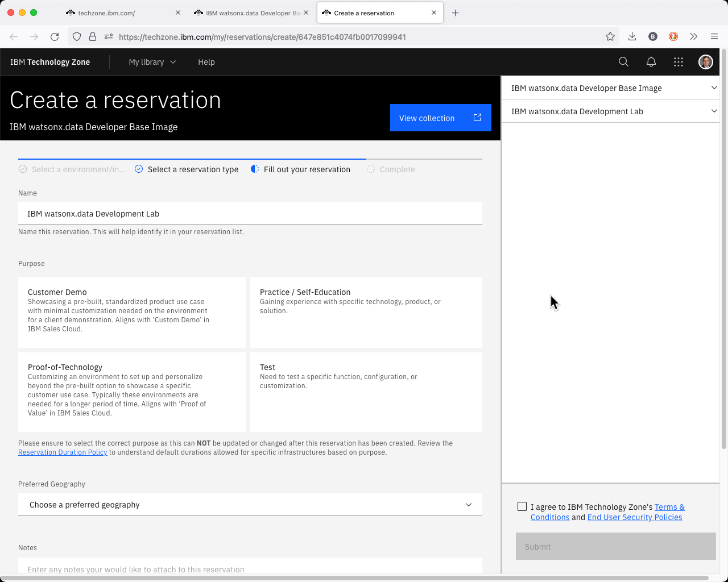
Task: Open the preferred geography dropdown
Action: point(250,505)
